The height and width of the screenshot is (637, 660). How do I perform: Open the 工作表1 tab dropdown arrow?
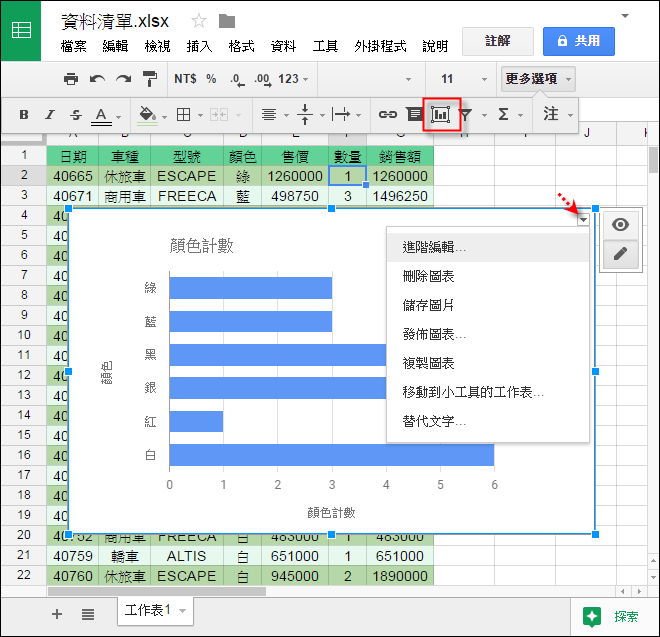click(182, 610)
